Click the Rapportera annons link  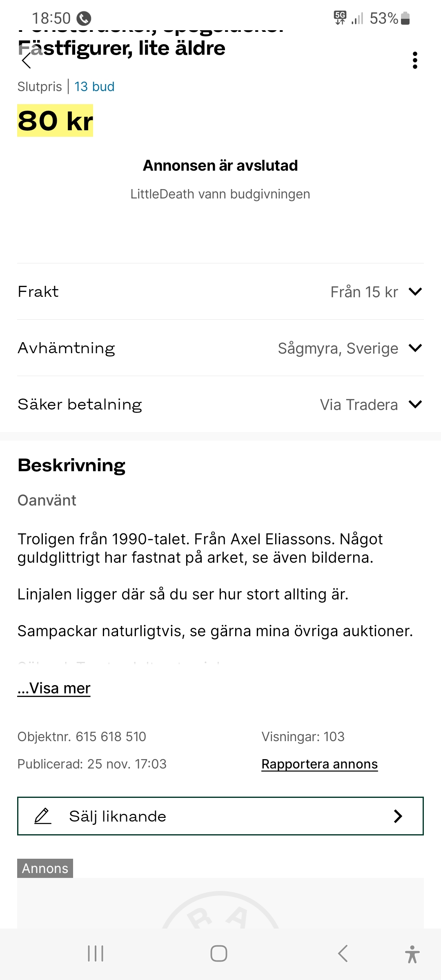pyautogui.click(x=319, y=764)
